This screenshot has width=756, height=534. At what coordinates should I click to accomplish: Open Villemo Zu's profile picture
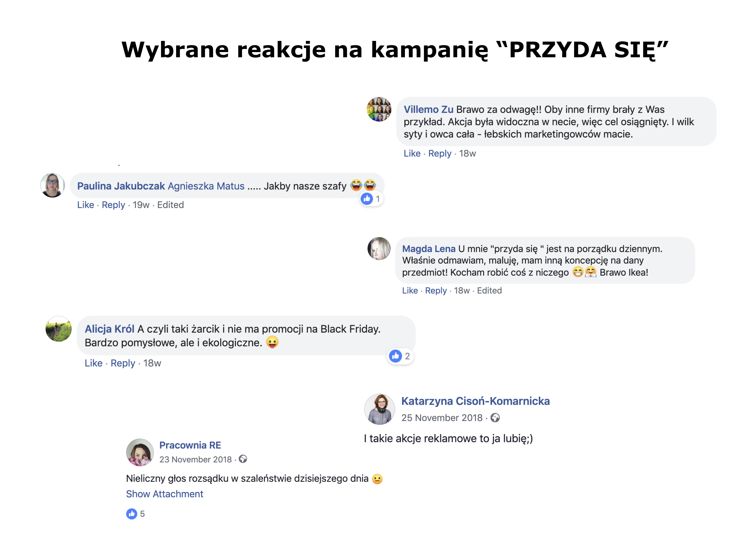tap(379, 109)
